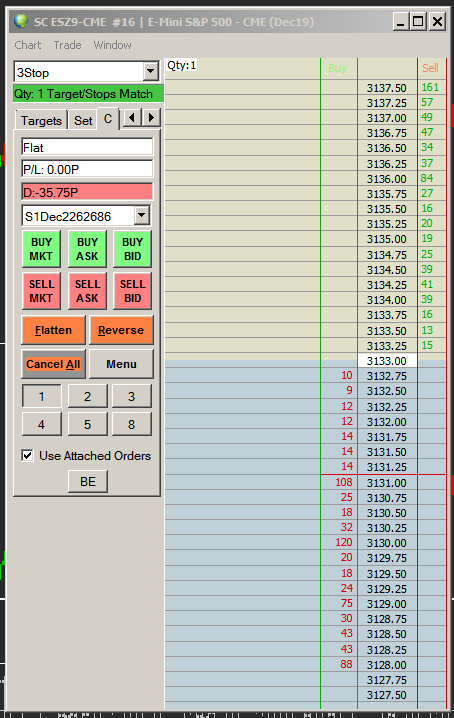This screenshot has width=454, height=718.
Task: Maximize the ESZ9-CME window
Action: (x=418, y=21)
